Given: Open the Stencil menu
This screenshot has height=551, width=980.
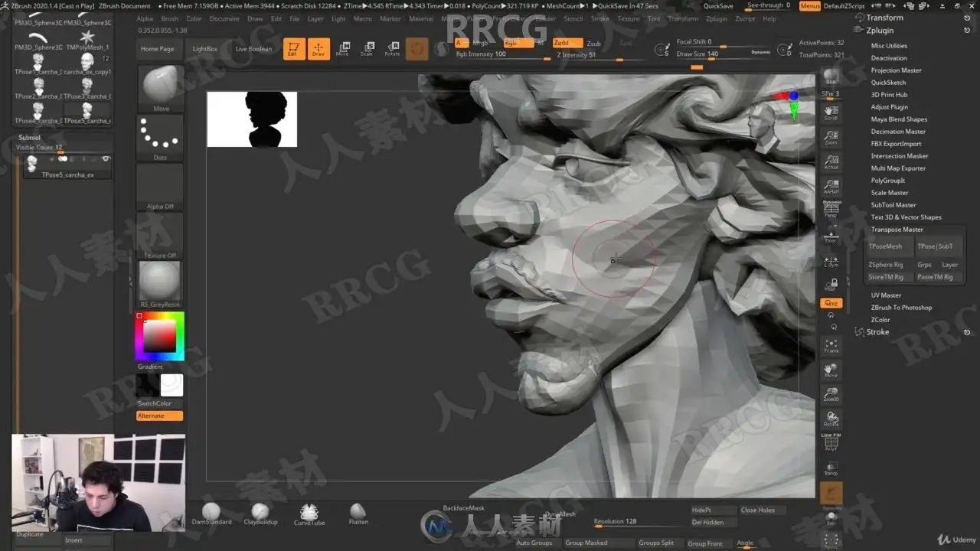Looking at the screenshot, I should [573, 19].
